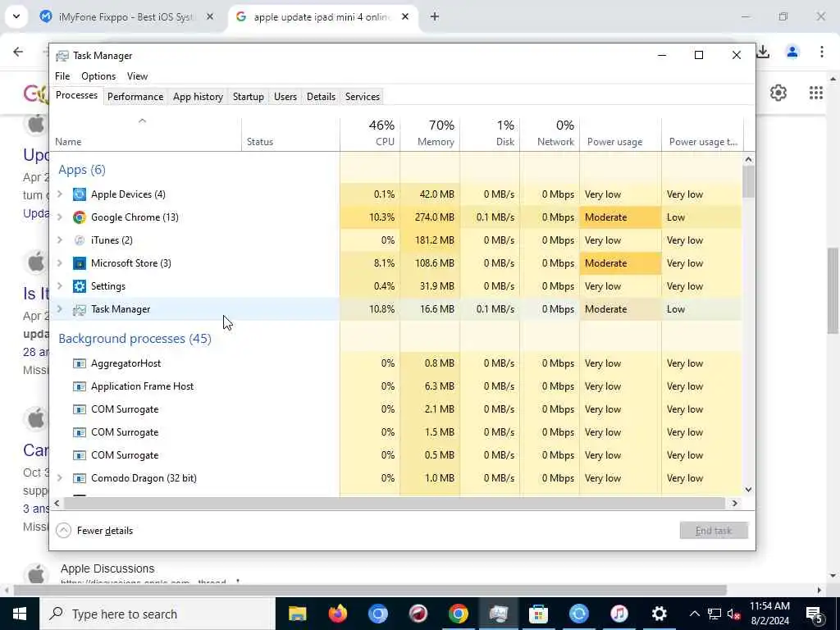Open Firefox from the taskbar
The width and height of the screenshot is (840, 630).
[337, 614]
